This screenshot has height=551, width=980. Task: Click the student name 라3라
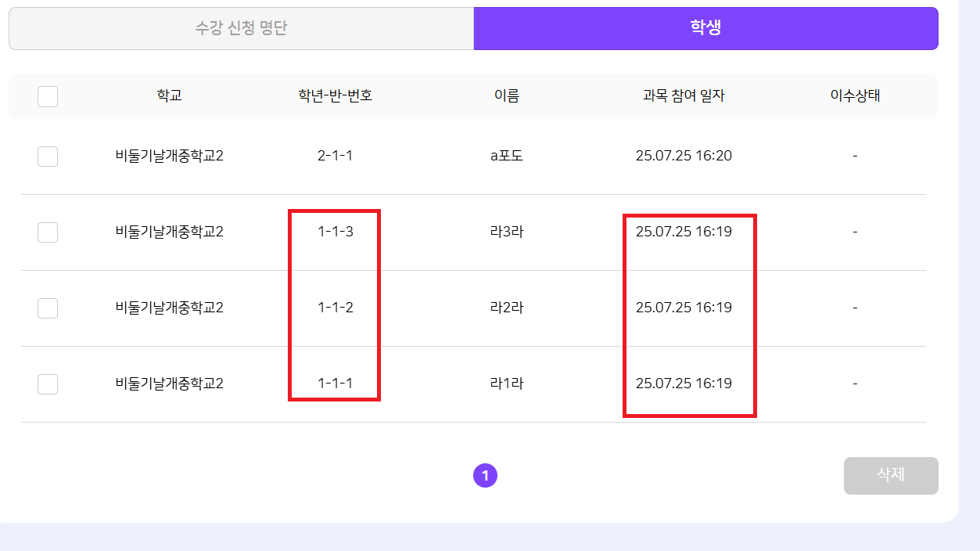506,232
